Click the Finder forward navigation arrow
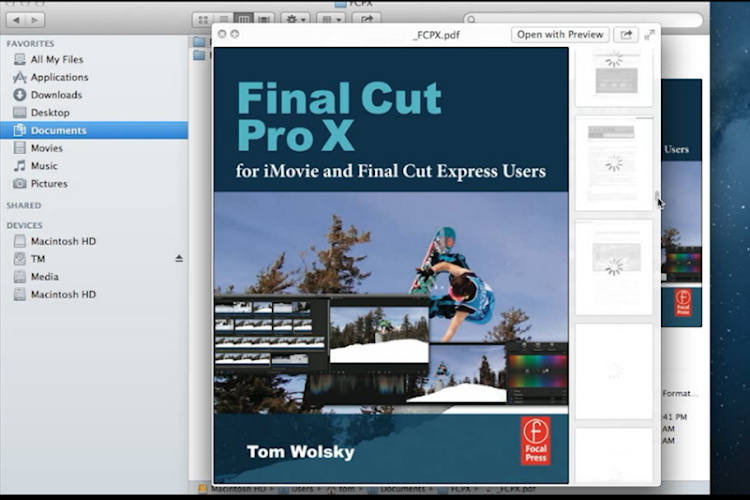 coord(36,19)
